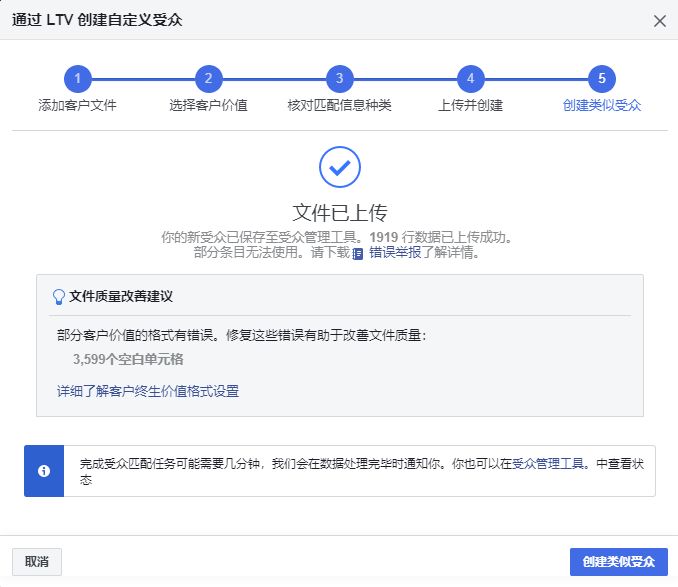Select step 5 circle 创建类似受众
678x587 pixels.
[x=601, y=79]
